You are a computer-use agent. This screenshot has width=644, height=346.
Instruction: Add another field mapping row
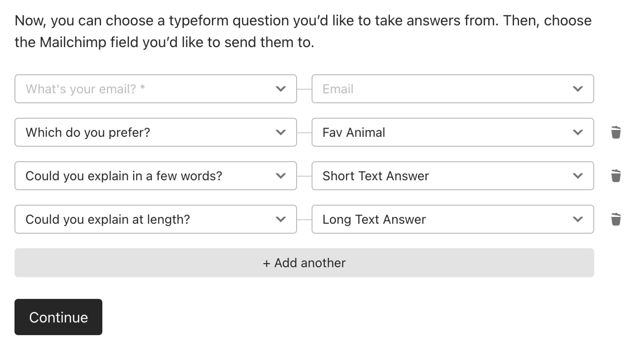pyautogui.click(x=304, y=263)
